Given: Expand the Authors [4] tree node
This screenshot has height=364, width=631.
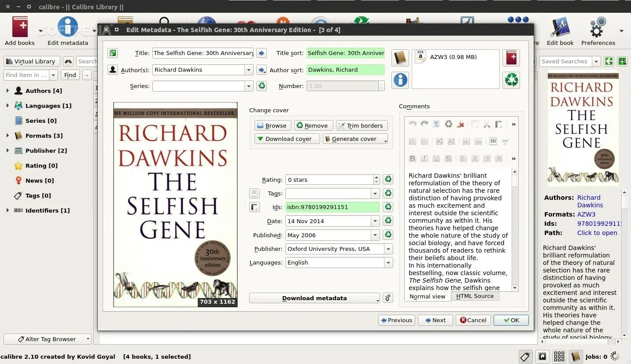Looking at the screenshot, I should [x=7, y=91].
